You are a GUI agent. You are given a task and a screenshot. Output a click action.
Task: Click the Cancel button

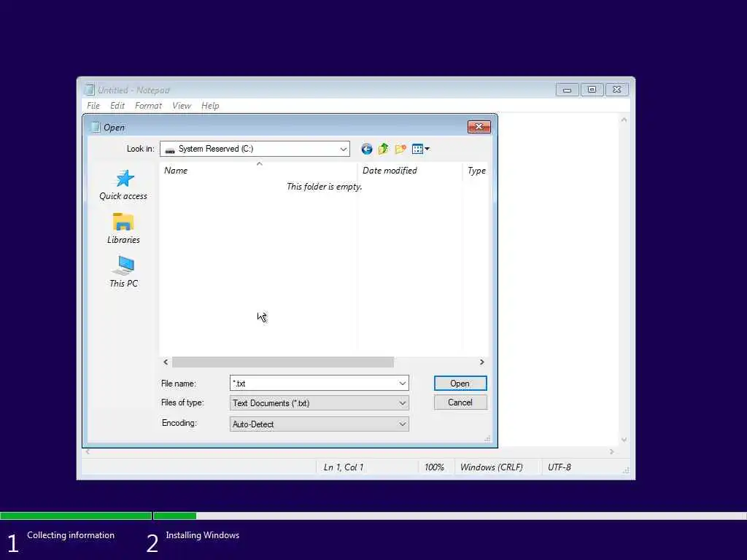point(460,402)
